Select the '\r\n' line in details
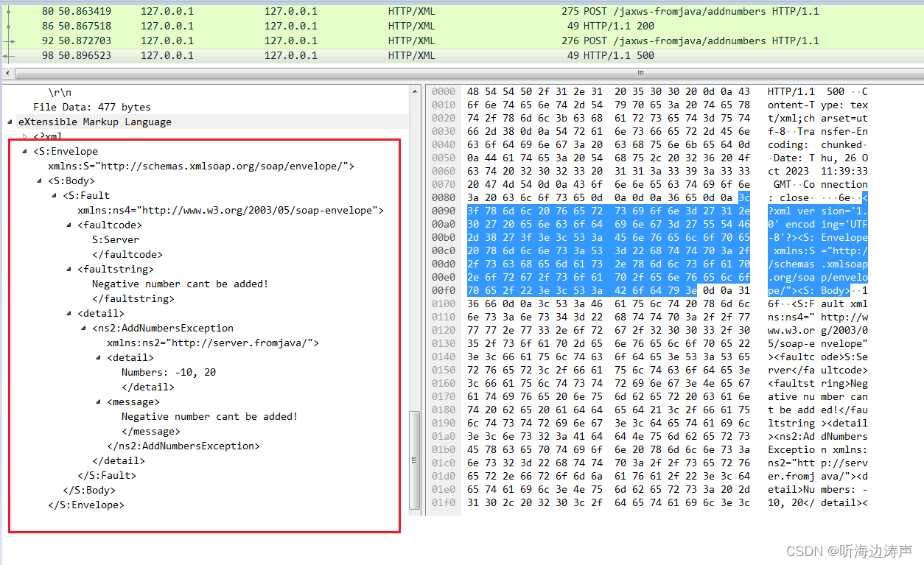 point(60,92)
